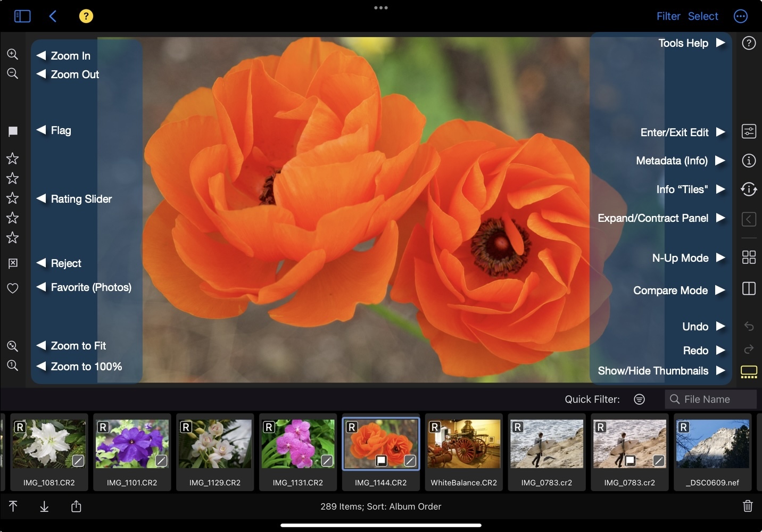Select the WhiteBalance.CR2 thumbnail
Image resolution: width=762 pixels, height=532 pixels.
pyautogui.click(x=463, y=451)
